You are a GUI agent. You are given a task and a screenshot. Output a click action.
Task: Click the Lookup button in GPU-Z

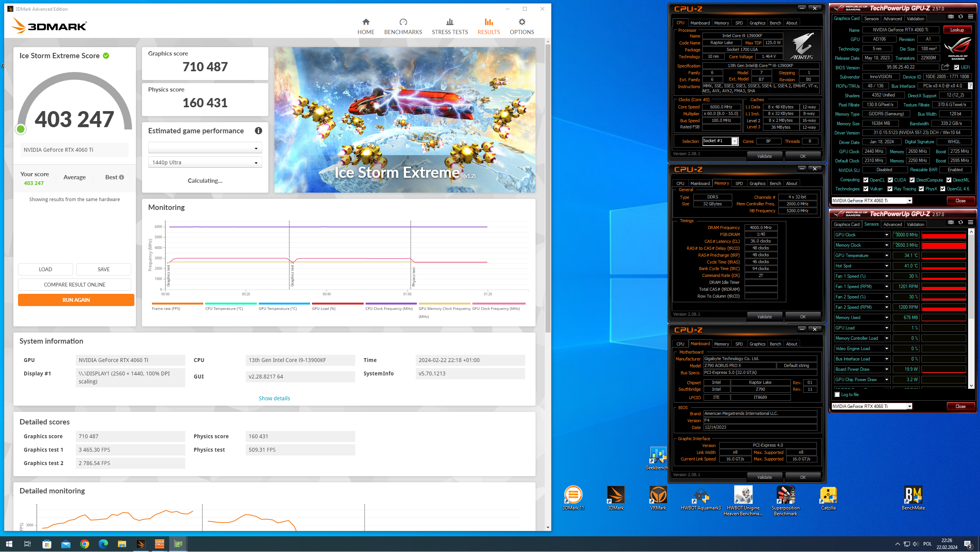(x=957, y=30)
